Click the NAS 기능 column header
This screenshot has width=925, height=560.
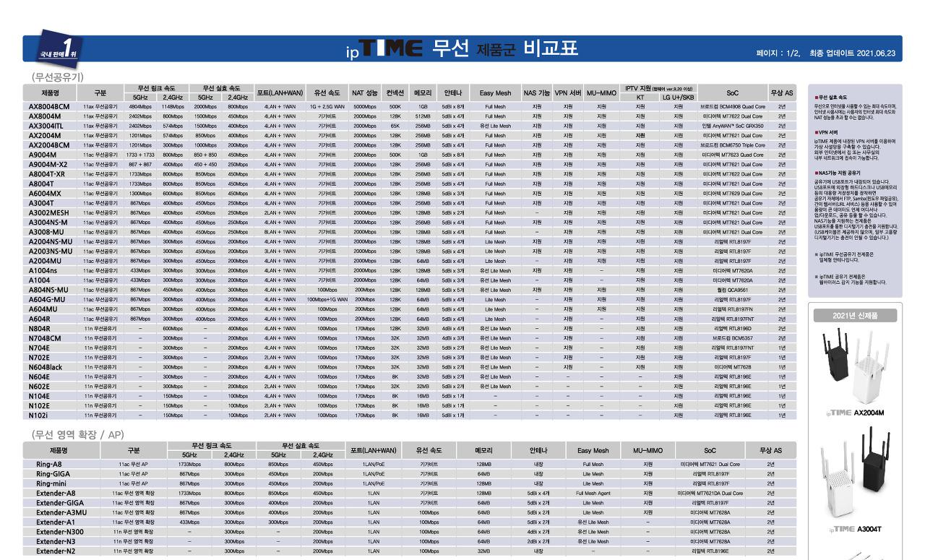coord(536,92)
